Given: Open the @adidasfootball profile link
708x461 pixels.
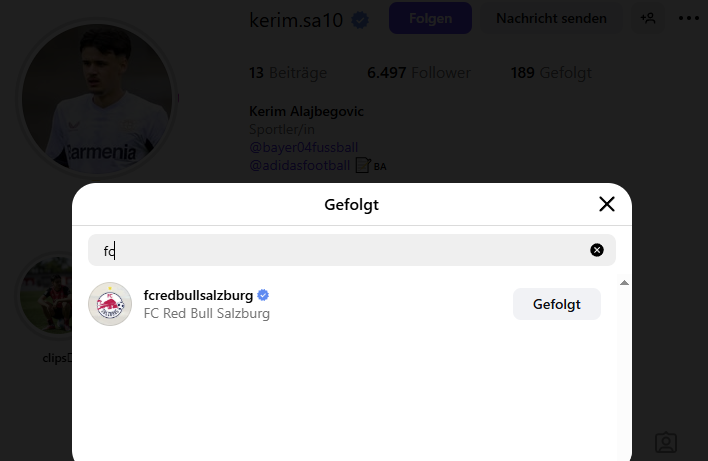Looking at the screenshot, I should pos(299,165).
